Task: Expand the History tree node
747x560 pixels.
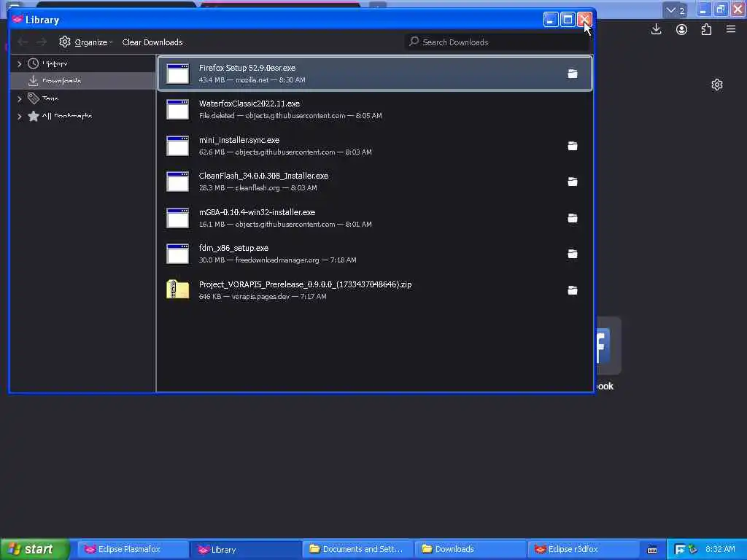Action: point(20,64)
